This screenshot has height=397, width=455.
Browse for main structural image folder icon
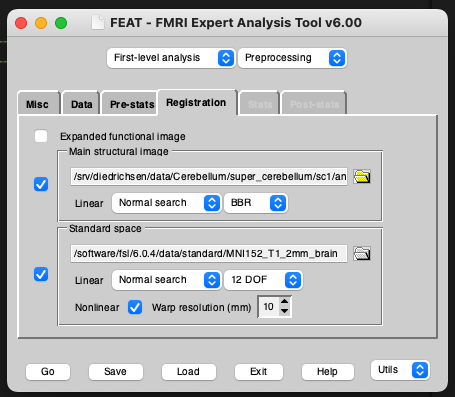tap(362, 176)
